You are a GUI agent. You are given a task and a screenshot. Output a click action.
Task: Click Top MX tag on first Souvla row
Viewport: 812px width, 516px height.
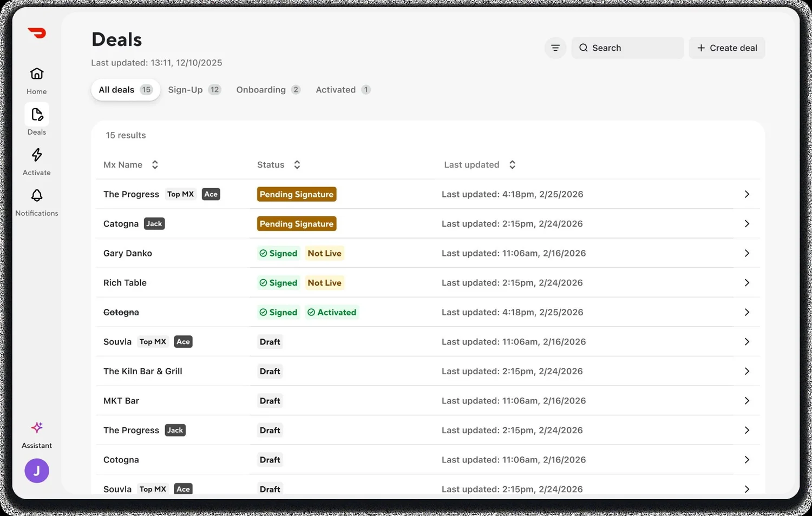[153, 342]
